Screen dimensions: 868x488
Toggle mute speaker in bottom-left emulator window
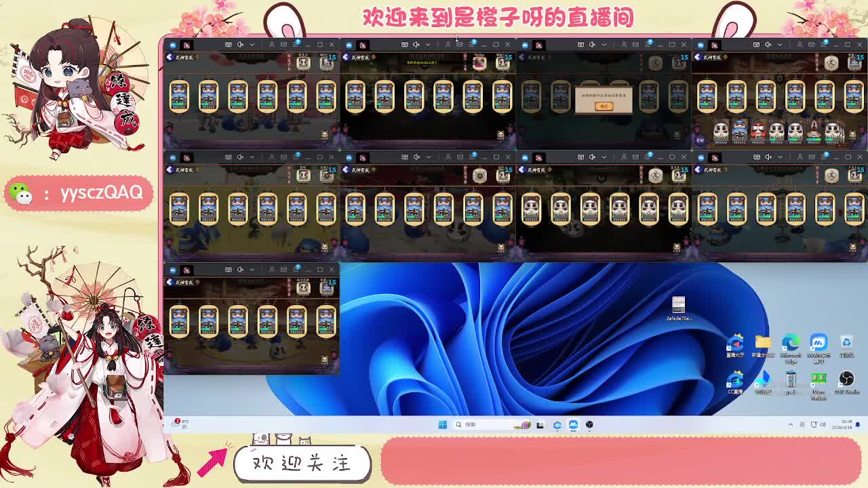point(240,270)
